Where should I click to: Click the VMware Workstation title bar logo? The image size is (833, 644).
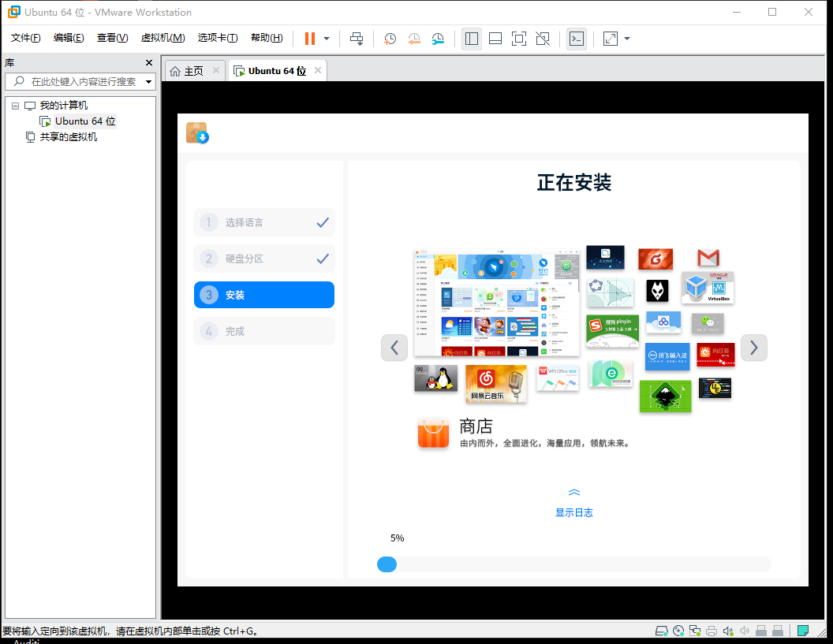tap(14, 12)
